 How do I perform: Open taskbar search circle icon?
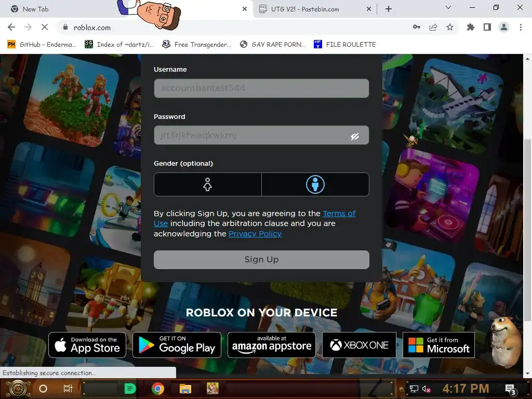(43, 389)
